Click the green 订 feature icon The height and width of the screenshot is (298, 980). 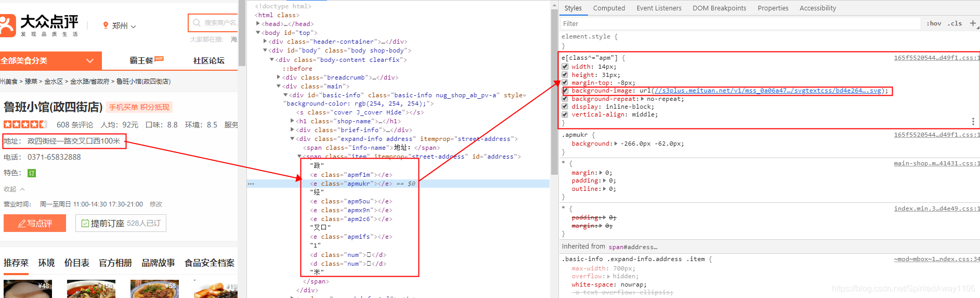(x=32, y=173)
